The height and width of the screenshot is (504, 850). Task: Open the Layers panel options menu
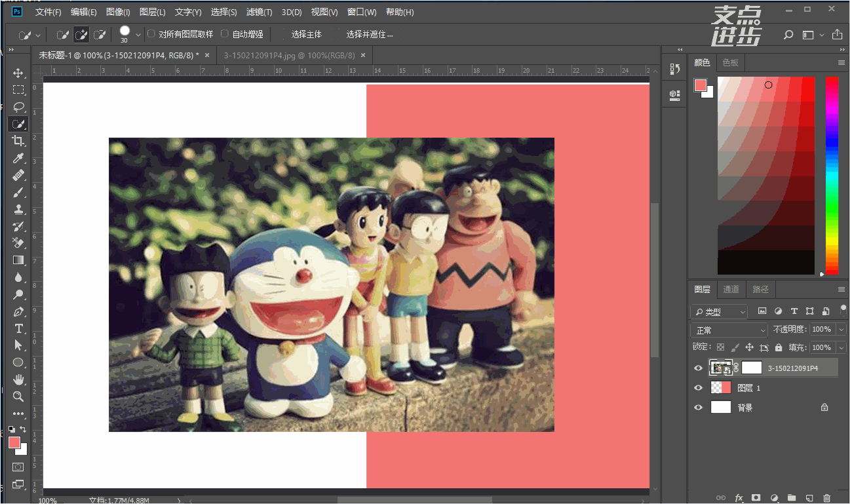(841, 289)
